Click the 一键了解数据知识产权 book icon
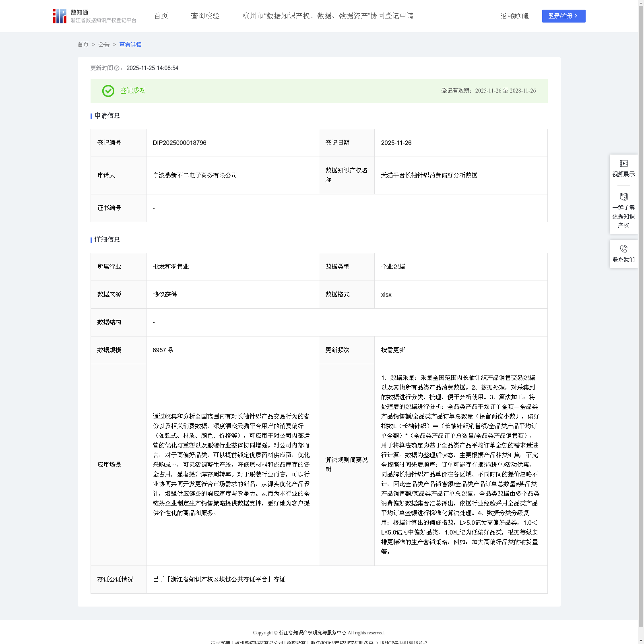 [x=623, y=197]
